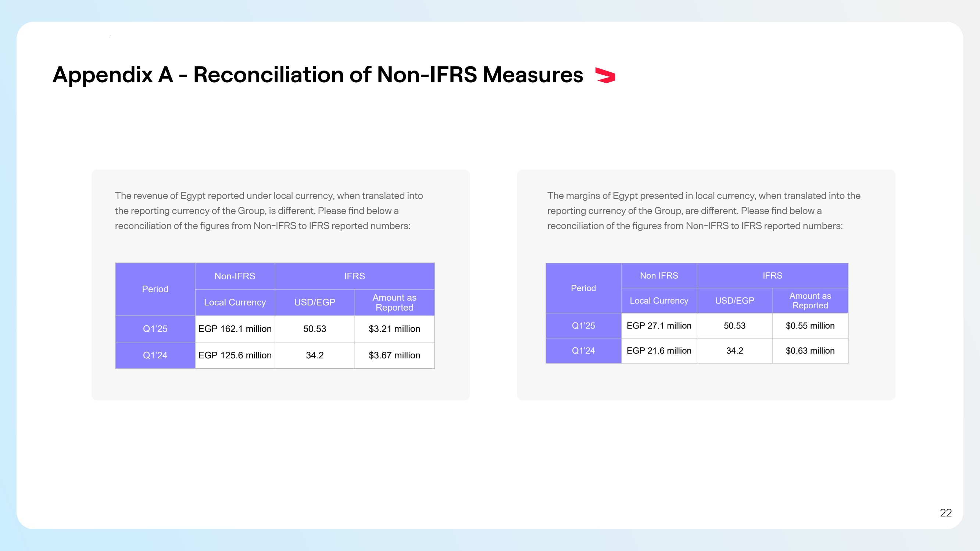Select the EGP 125.6 million cell
980x551 pixels.
(x=235, y=355)
